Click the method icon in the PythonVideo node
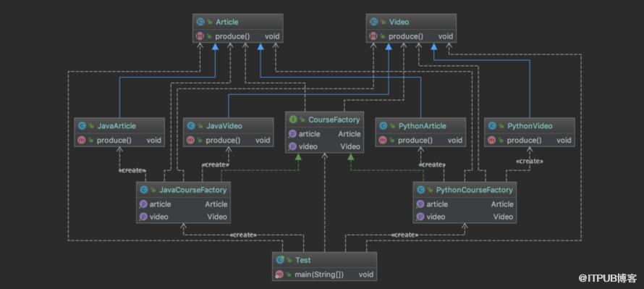The width and height of the screenshot is (644, 289). pos(491,141)
